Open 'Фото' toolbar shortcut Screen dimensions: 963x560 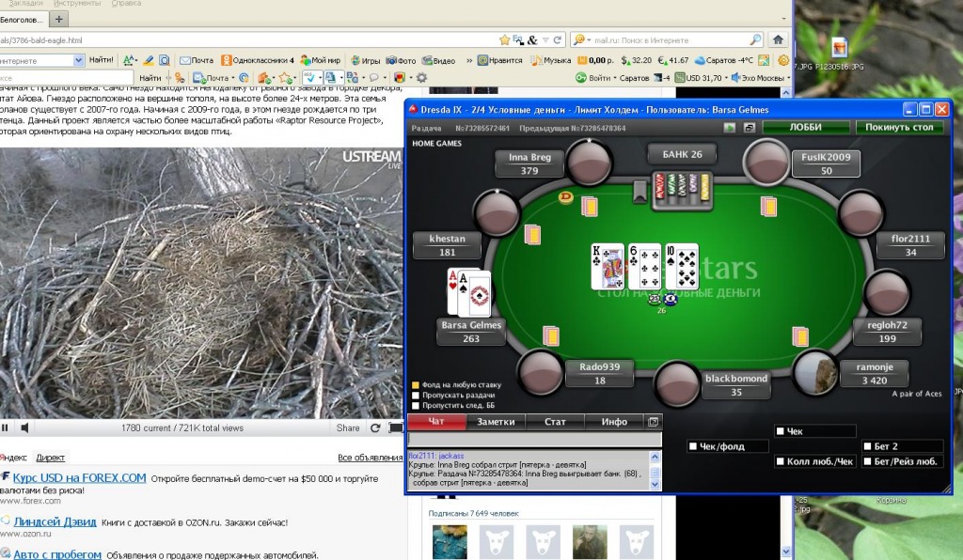coord(401,61)
